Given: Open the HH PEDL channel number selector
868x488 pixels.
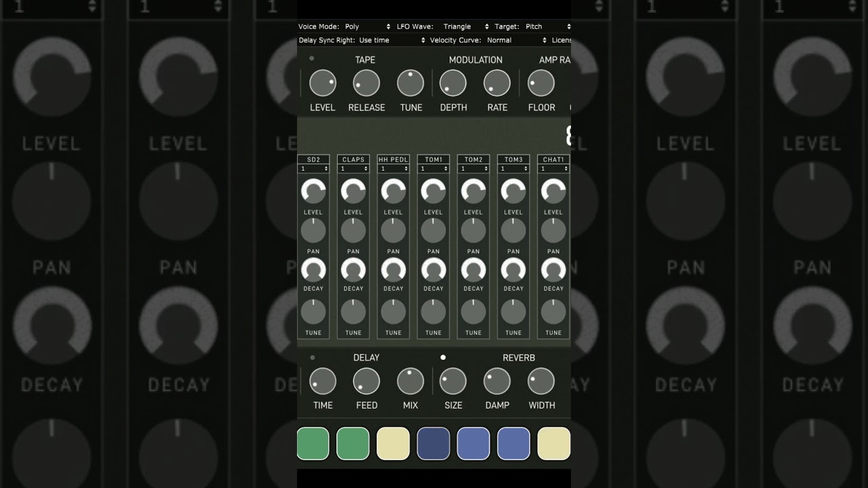Looking at the screenshot, I should coord(393,169).
